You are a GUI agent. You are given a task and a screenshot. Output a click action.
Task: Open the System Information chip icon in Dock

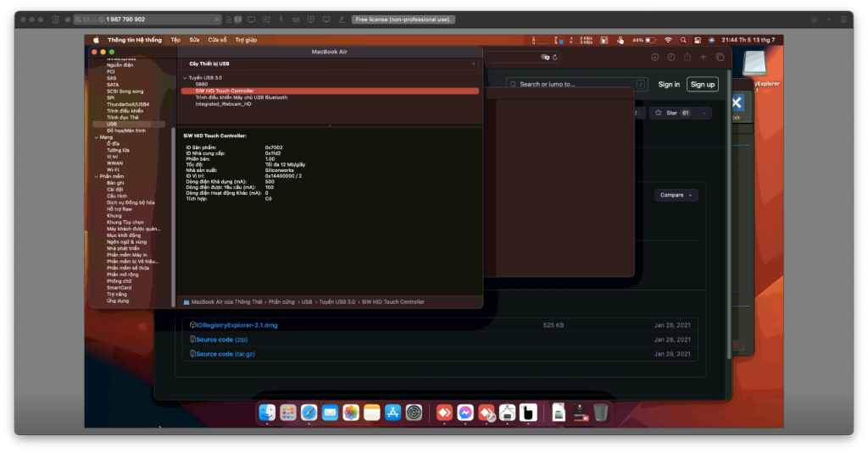click(508, 412)
